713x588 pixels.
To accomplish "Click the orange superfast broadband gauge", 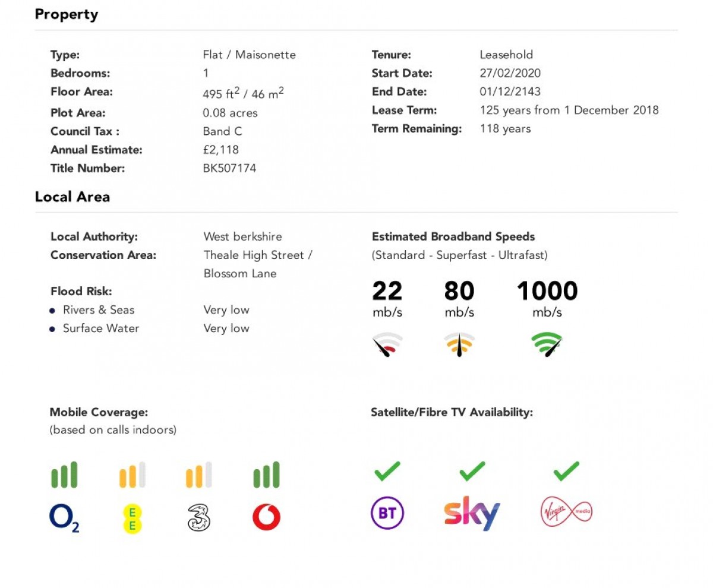I will click(x=459, y=344).
